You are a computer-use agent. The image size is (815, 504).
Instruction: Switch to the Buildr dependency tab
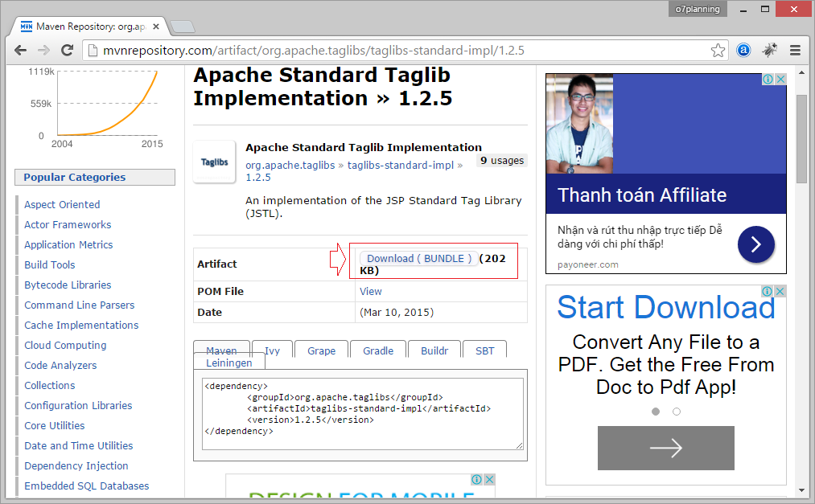[434, 351]
